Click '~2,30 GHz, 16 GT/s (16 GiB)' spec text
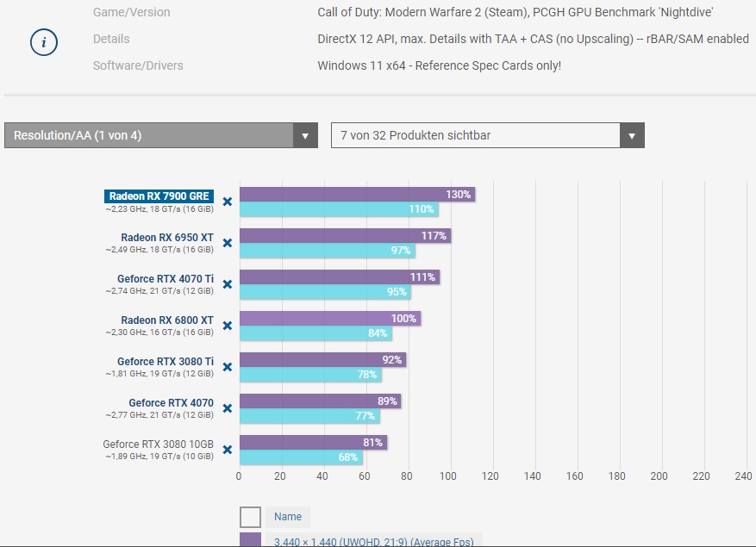The image size is (756, 547). click(159, 333)
